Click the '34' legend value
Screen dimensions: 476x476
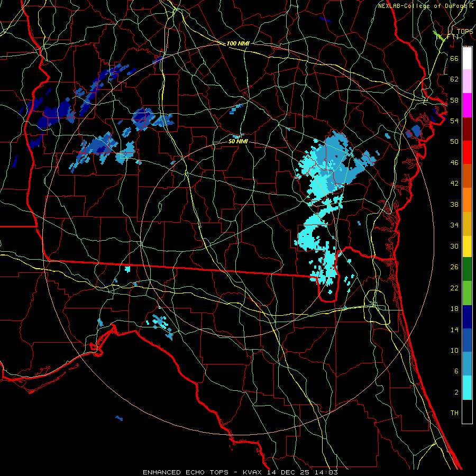[x=454, y=225]
